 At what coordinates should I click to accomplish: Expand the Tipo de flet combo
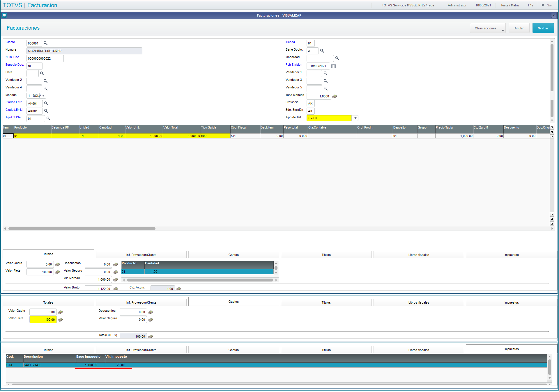(355, 118)
